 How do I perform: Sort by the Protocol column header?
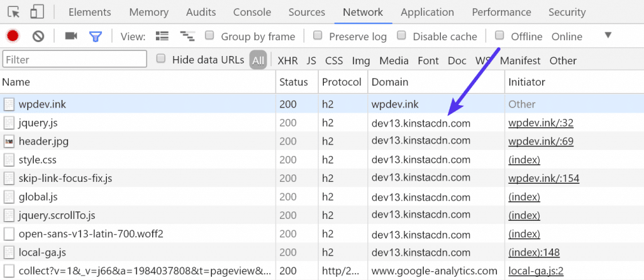click(x=343, y=82)
